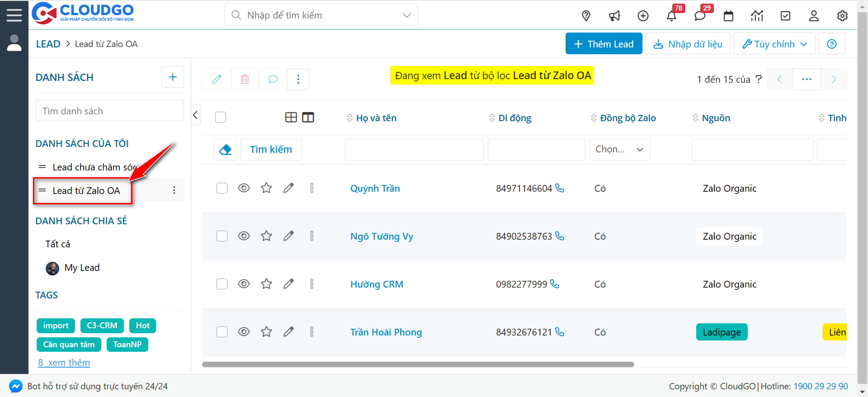
Task: Click the location pin icon
Action: 586,16
